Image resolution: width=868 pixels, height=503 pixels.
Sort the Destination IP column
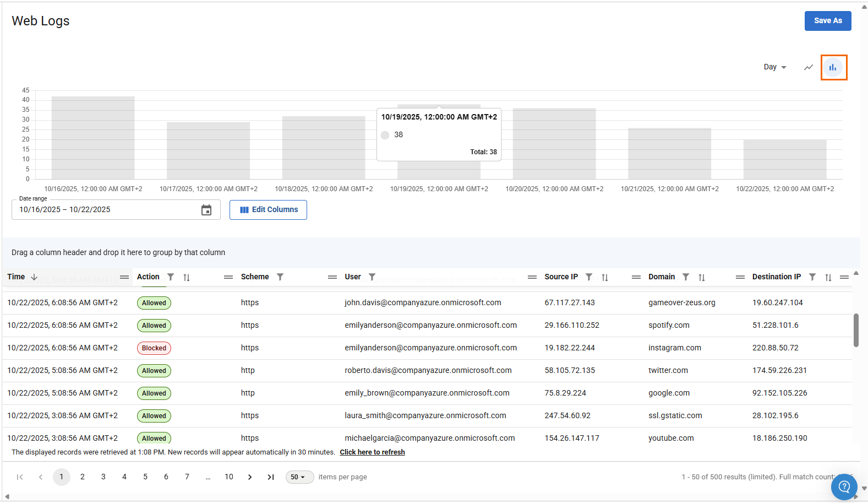coord(828,278)
